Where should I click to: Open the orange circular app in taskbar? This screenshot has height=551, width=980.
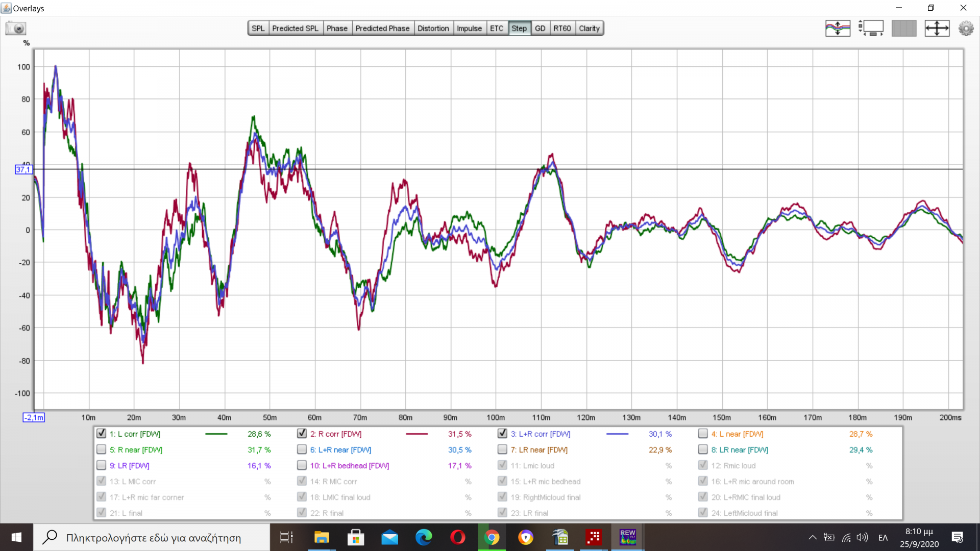(526, 537)
